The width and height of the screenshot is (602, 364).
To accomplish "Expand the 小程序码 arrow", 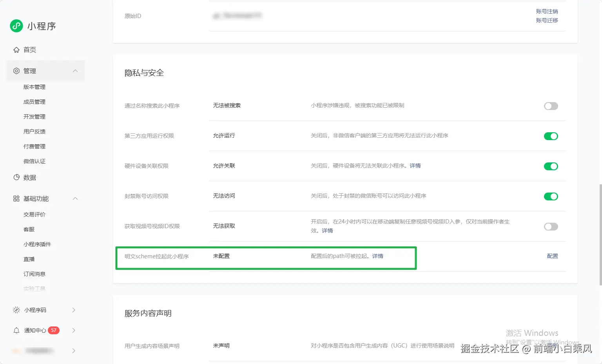I will point(74,310).
